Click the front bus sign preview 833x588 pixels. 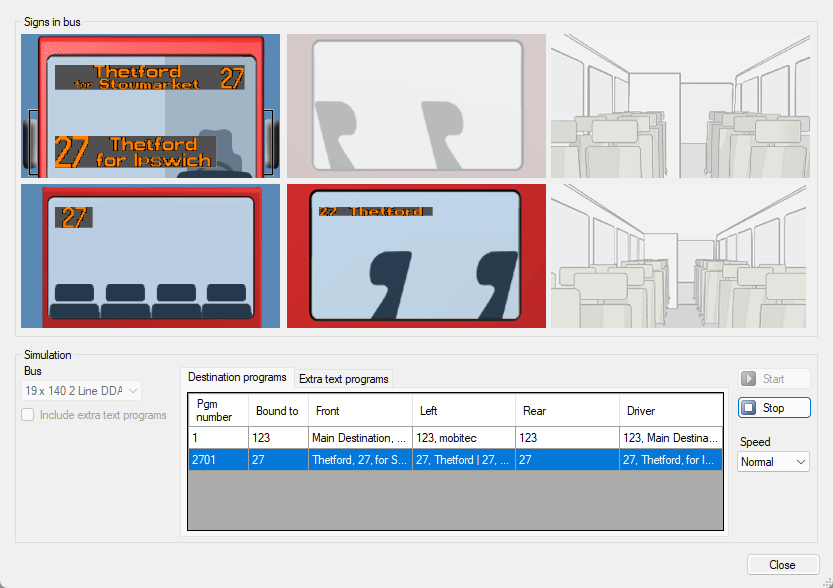(150, 106)
